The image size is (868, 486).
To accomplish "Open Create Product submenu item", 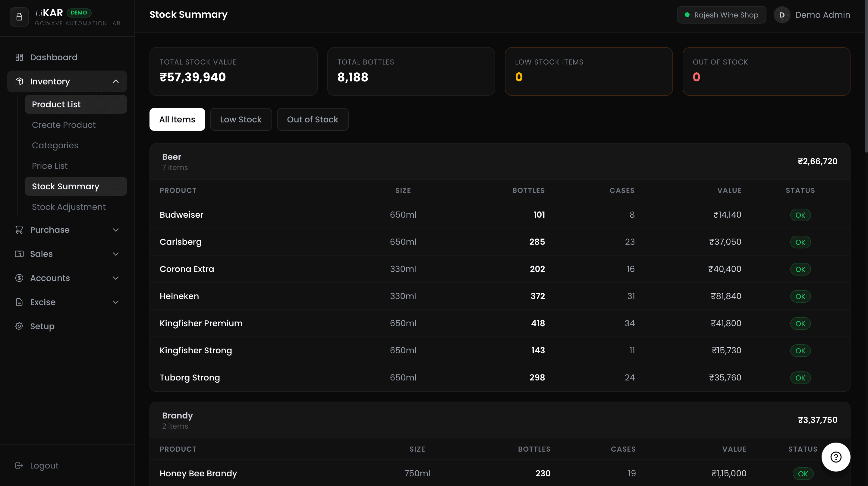I will pyautogui.click(x=76, y=125).
